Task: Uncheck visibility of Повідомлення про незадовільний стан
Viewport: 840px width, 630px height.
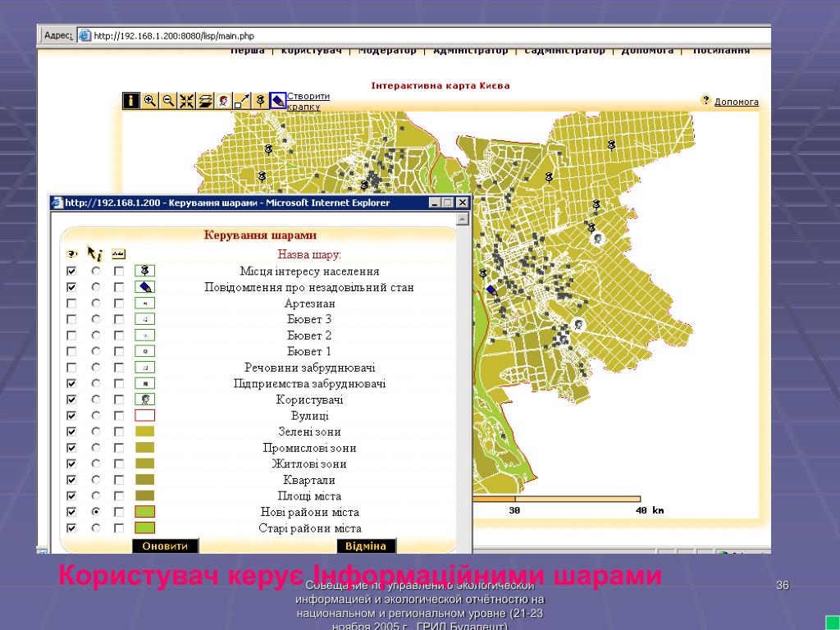Action: coord(71,287)
